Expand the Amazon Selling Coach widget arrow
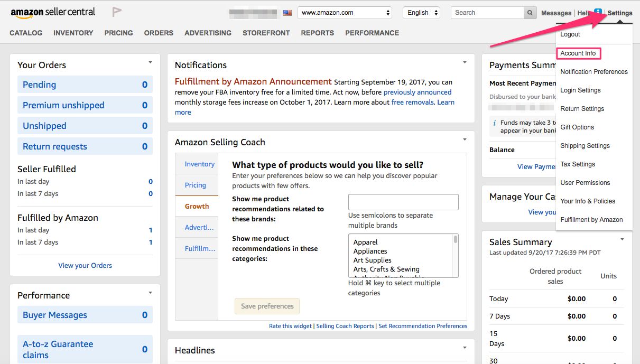 (465, 139)
